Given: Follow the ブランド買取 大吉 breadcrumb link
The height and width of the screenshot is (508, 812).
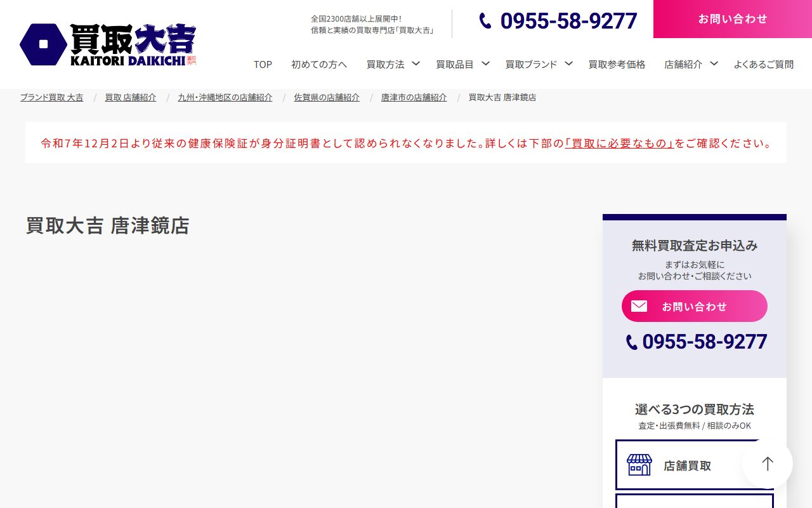Looking at the screenshot, I should 51,97.
